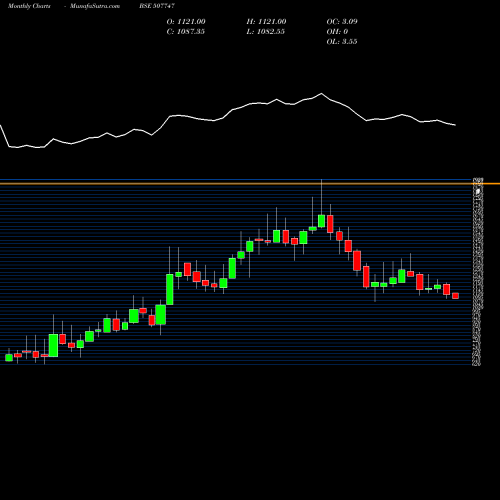
Task: Click the orange horizontal price line
Action: click(x=250, y=184)
